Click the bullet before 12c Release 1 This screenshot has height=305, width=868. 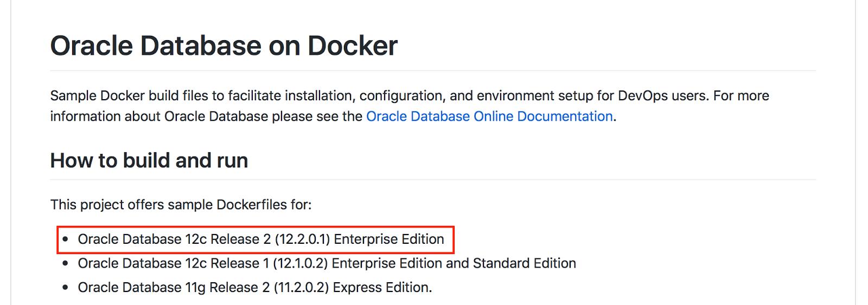click(x=66, y=263)
